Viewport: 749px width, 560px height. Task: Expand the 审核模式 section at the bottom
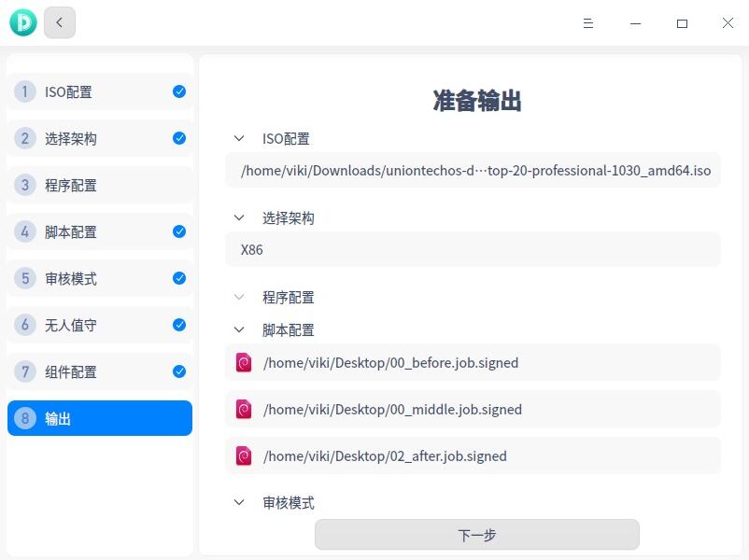[x=239, y=502]
